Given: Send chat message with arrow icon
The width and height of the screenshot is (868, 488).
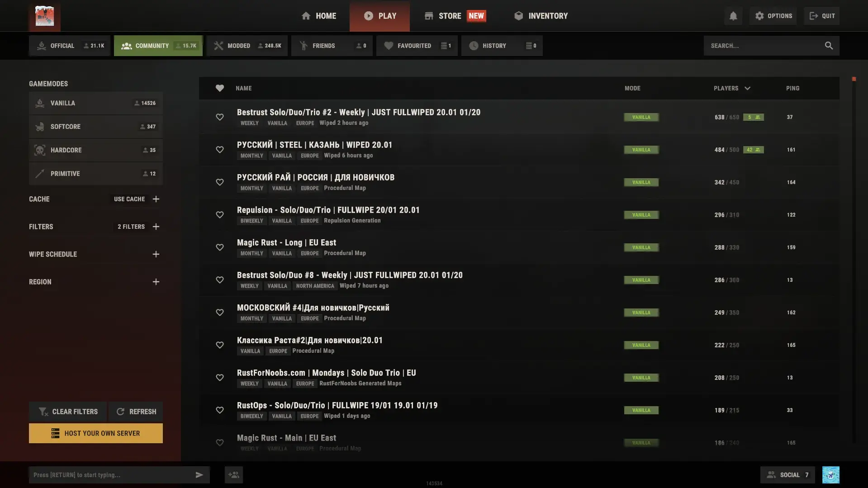Looking at the screenshot, I should pyautogui.click(x=199, y=475).
